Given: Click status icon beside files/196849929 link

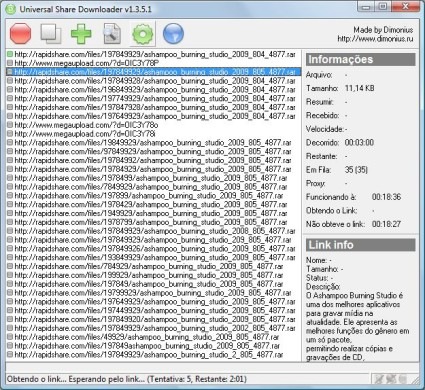Looking at the screenshot, I should [x=10, y=89].
